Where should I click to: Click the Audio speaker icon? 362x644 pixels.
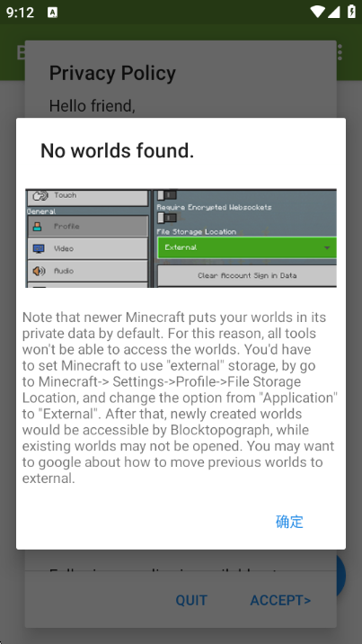point(39,271)
